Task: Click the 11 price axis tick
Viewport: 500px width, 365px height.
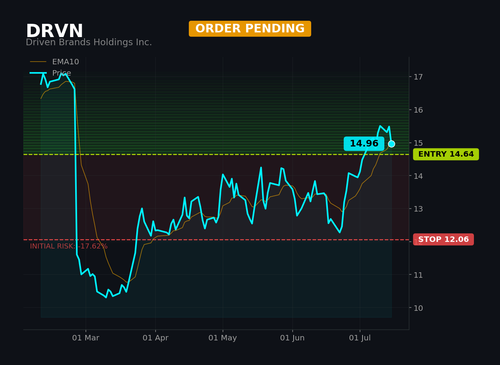Action: 418,275
